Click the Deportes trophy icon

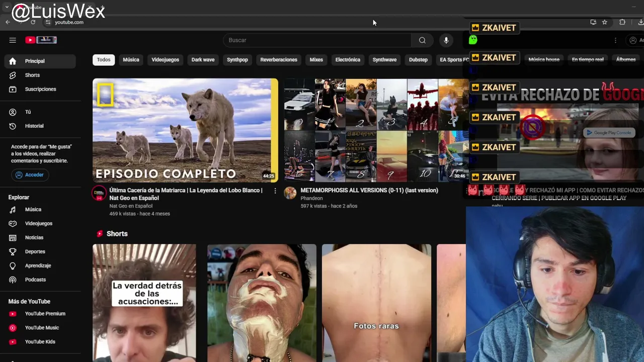(x=13, y=251)
